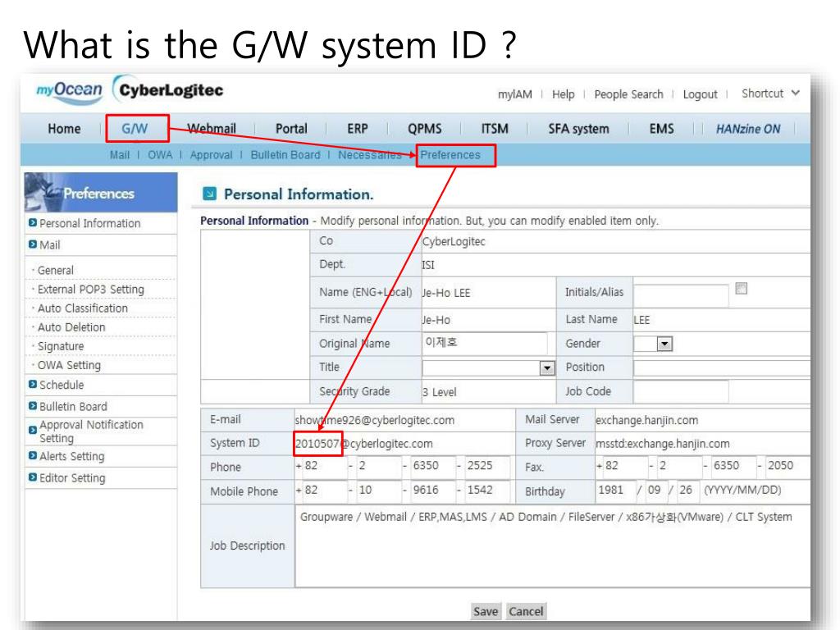Click the Cancel button

click(526, 611)
